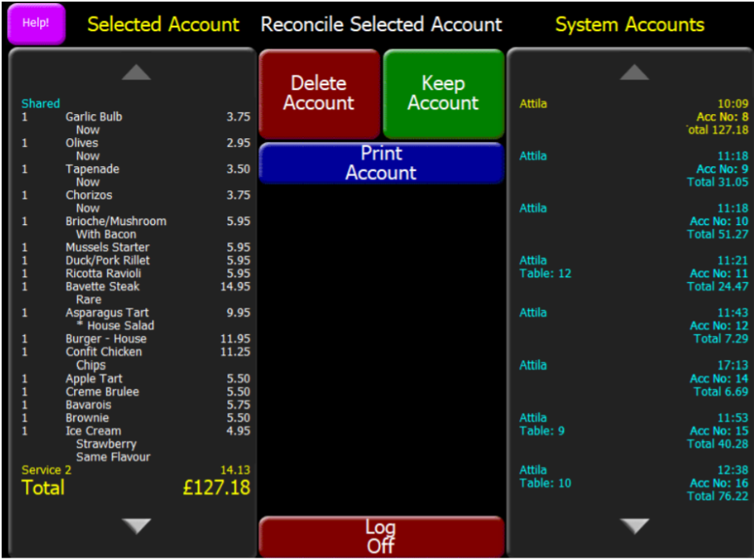Select Table 10 account number 16
This screenshot has width=754, height=560.
633,483
